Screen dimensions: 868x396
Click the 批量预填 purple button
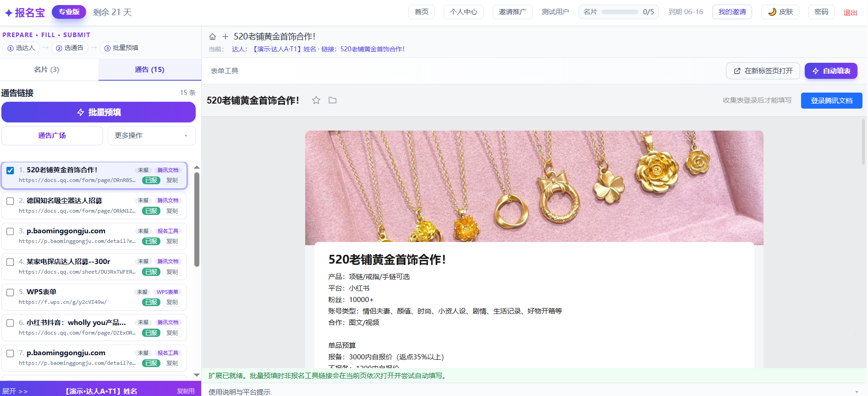pos(99,112)
